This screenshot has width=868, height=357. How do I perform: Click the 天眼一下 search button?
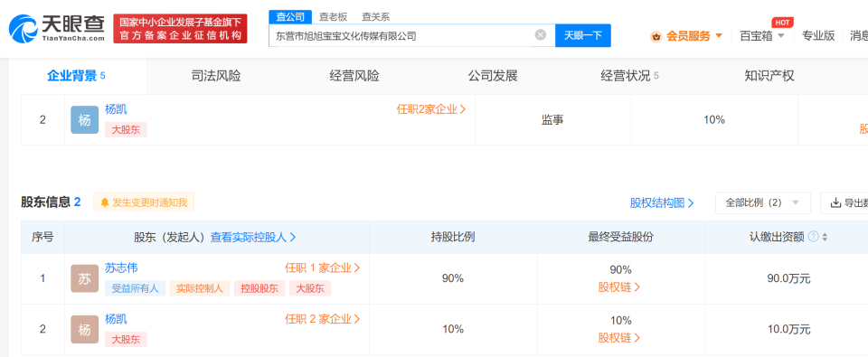(x=583, y=35)
